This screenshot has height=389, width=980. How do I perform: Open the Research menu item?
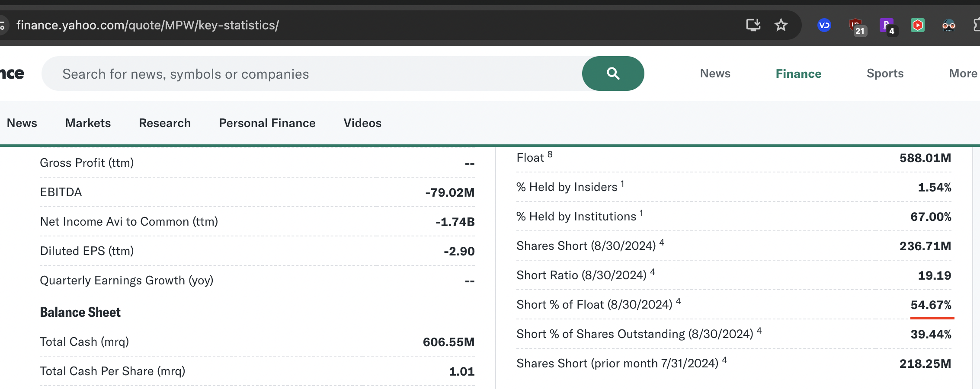[165, 123]
